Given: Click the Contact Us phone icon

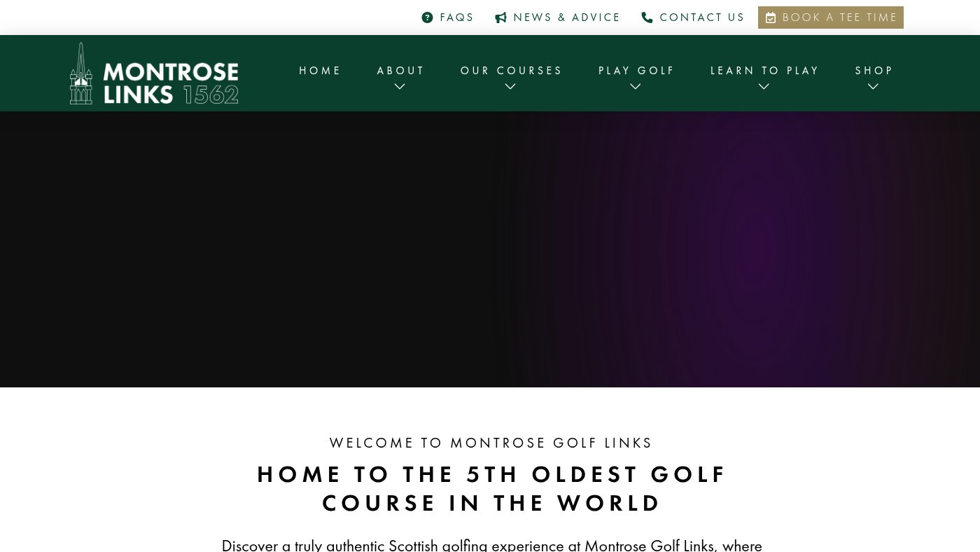Looking at the screenshot, I should coord(647,18).
